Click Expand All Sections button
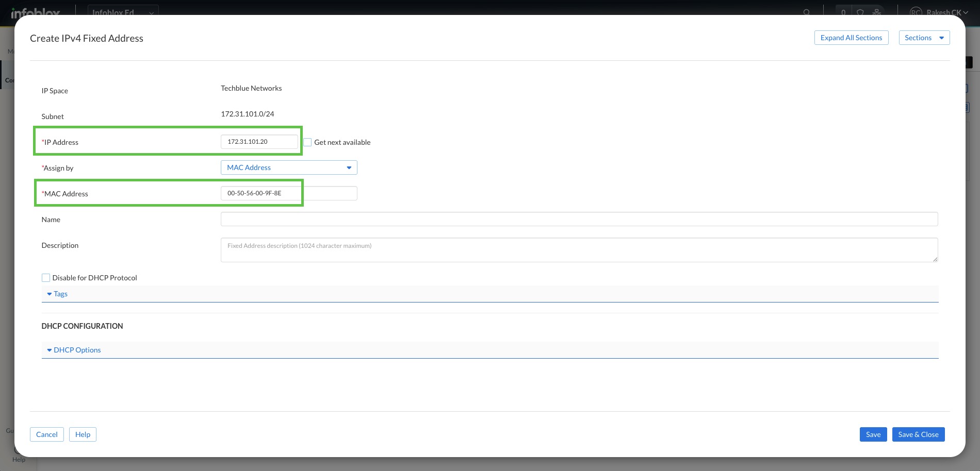Viewport: 980px width, 471px height. point(851,38)
